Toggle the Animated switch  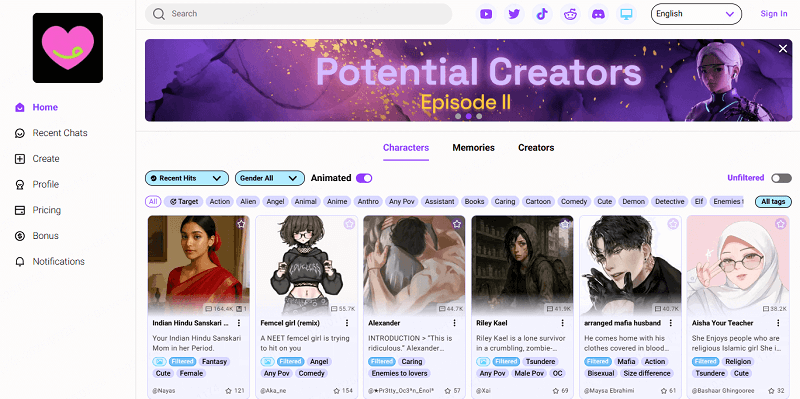[364, 178]
